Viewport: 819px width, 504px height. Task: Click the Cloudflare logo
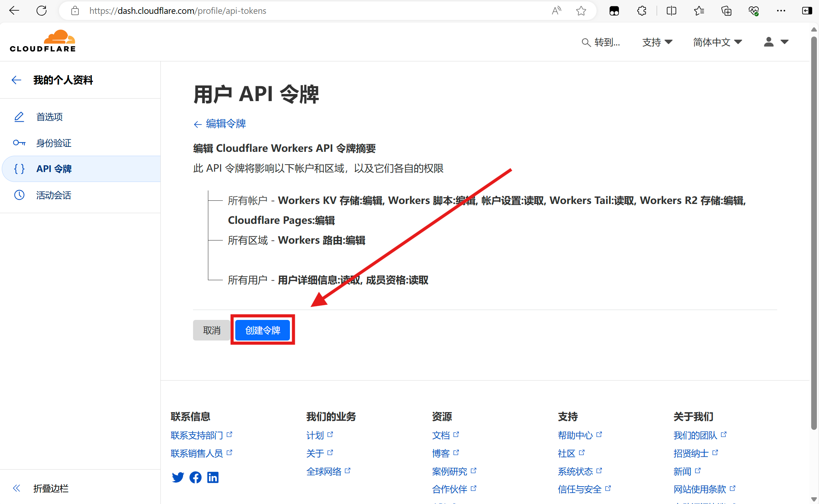(43, 41)
